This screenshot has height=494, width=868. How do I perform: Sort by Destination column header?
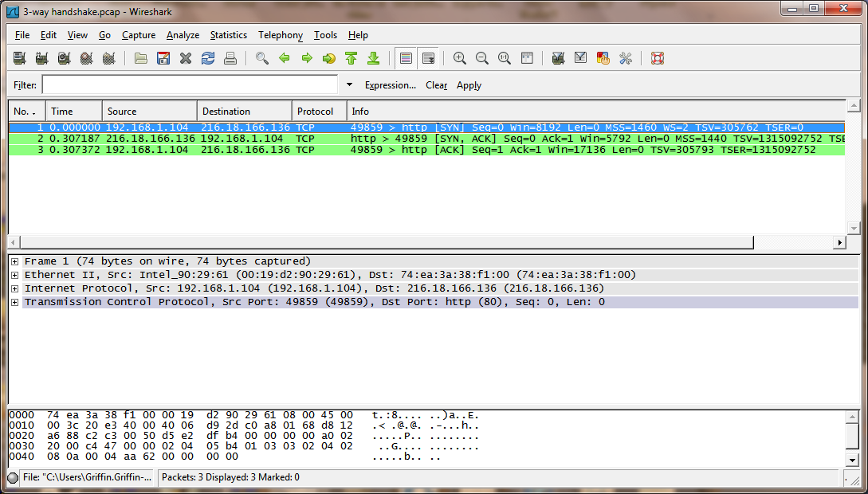coord(245,112)
